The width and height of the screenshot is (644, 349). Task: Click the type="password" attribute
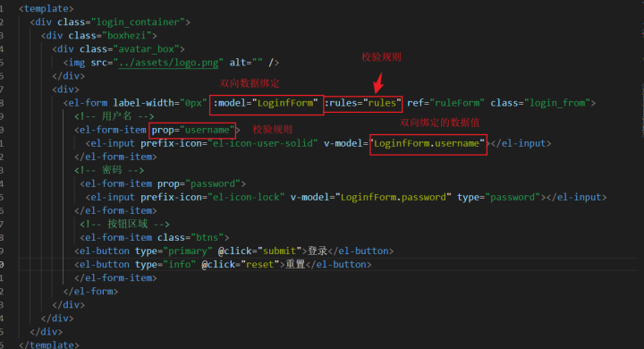pos(498,197)
